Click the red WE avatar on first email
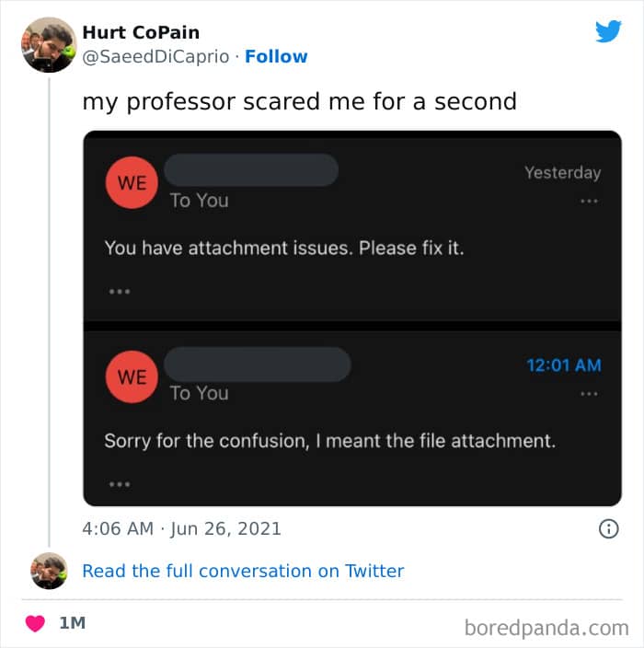644x648 pixels. coord(132,182)
